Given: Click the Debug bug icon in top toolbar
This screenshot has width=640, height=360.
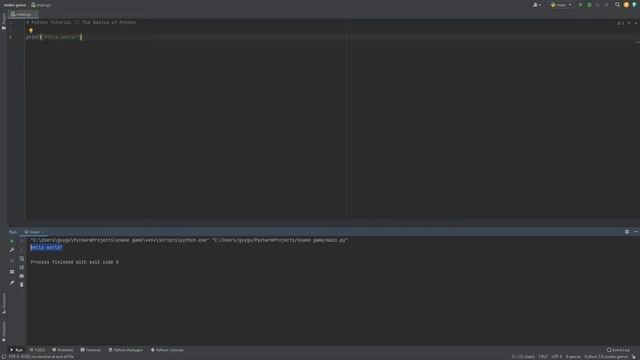Looking at the screenshot, I should click(589, 5).
